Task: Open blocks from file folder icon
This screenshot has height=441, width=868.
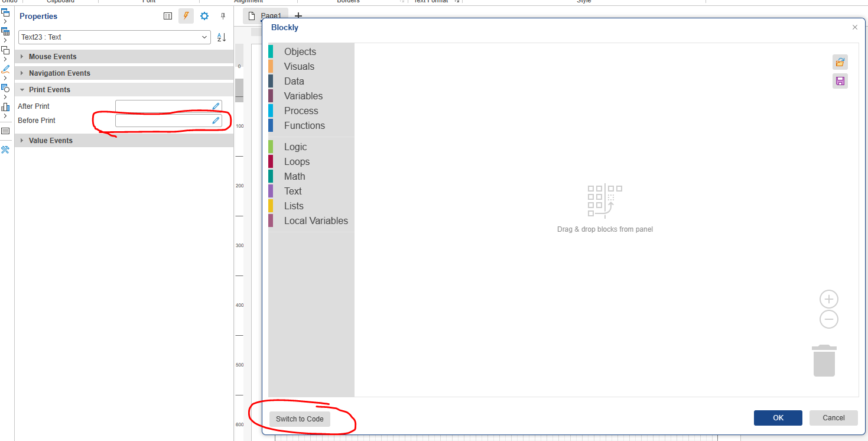Action: coord(840,62)
